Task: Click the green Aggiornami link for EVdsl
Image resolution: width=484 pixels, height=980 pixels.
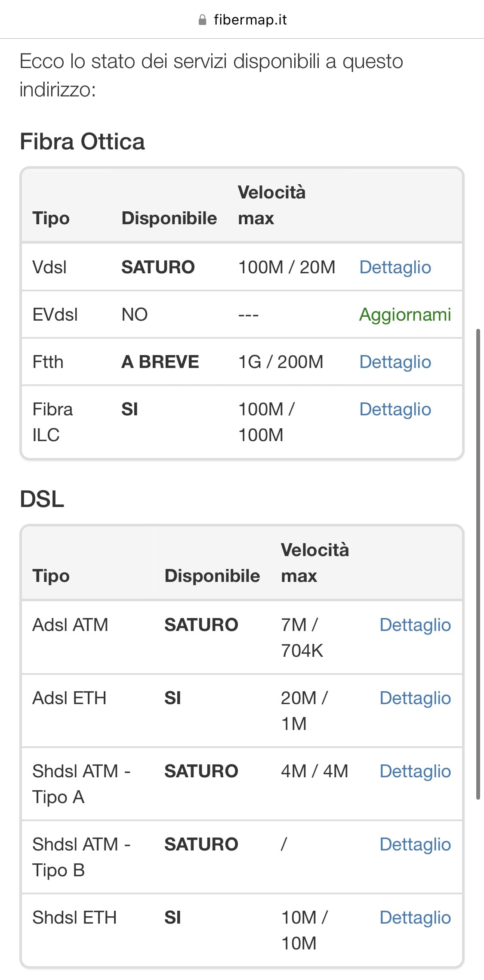Action: (x=405, y=315)
